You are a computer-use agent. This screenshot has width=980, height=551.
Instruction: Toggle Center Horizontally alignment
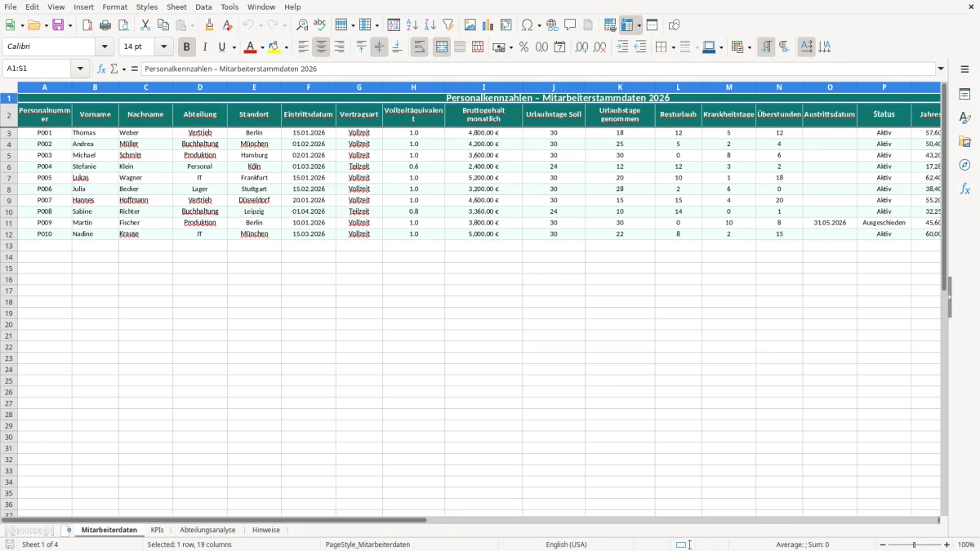coord(321,47)
